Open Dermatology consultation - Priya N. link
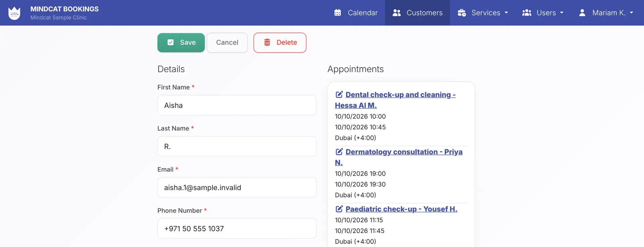644x247 pixels. tap(398, 157)
